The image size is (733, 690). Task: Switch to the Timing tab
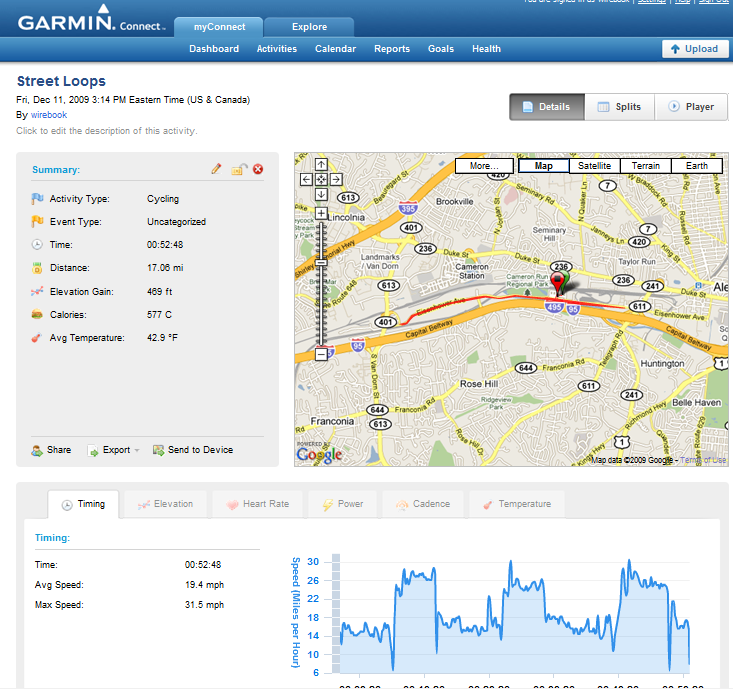point(84,504)
